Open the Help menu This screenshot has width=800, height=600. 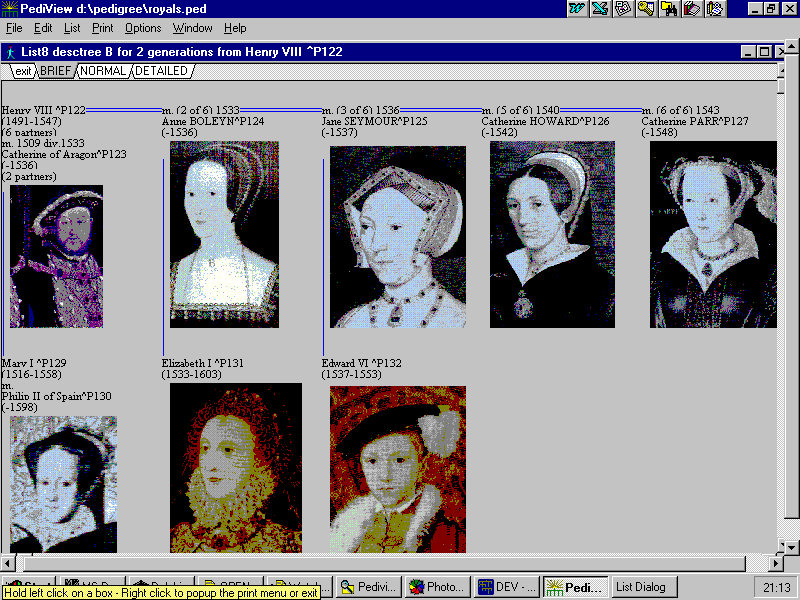point(235,28)
